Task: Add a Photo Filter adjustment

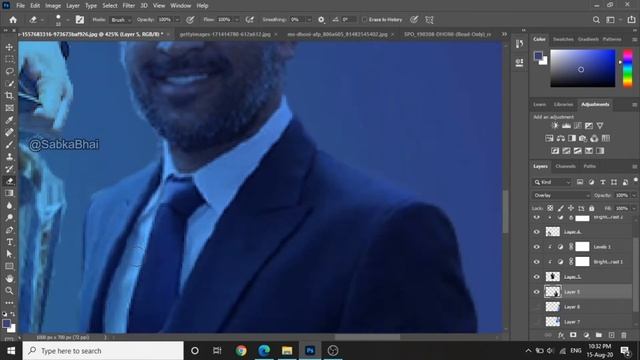Action: point(583,138)
